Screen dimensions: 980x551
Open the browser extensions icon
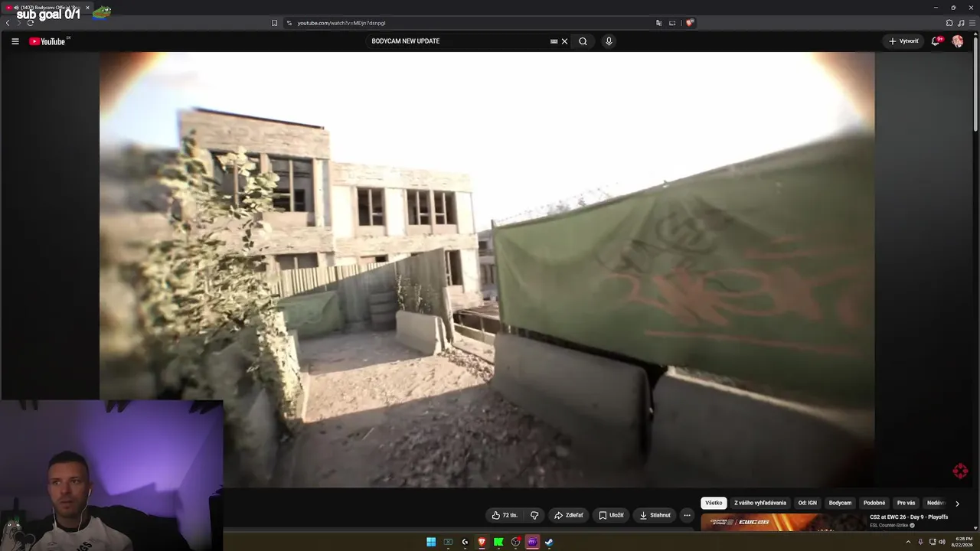[949, 23]
